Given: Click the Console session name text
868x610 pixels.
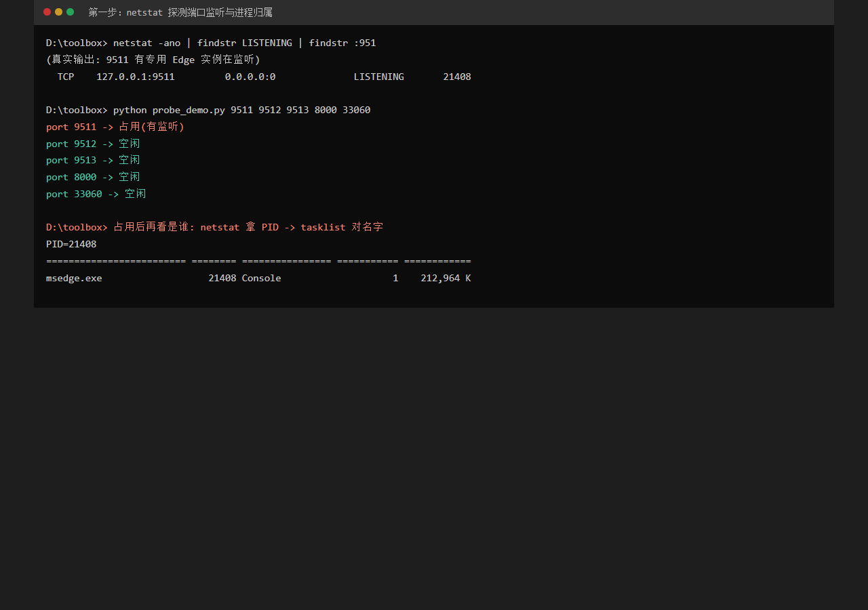Looking at the screenshot, I should coord(261,278).
